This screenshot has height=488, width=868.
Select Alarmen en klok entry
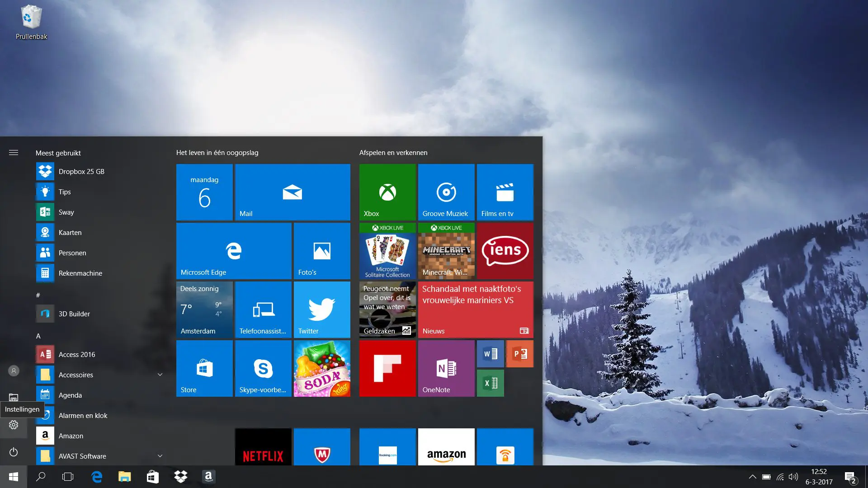click(99, 415)
